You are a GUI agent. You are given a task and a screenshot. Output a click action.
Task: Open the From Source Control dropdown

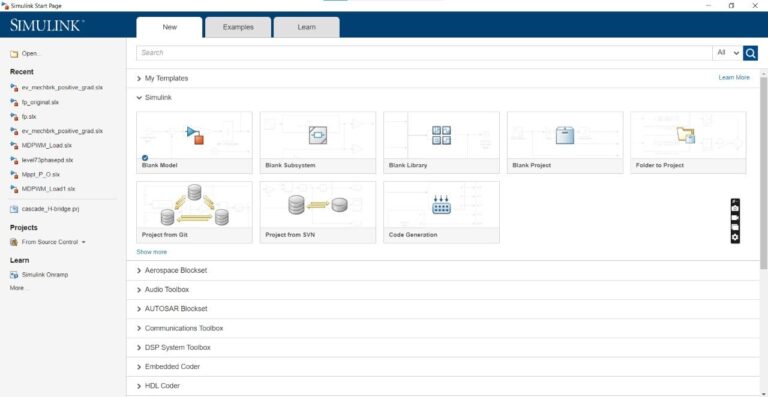[48, 242]
